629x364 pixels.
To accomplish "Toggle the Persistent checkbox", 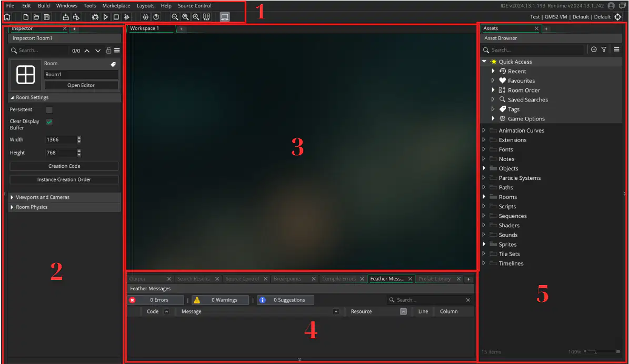I will [x=49, y=110].
